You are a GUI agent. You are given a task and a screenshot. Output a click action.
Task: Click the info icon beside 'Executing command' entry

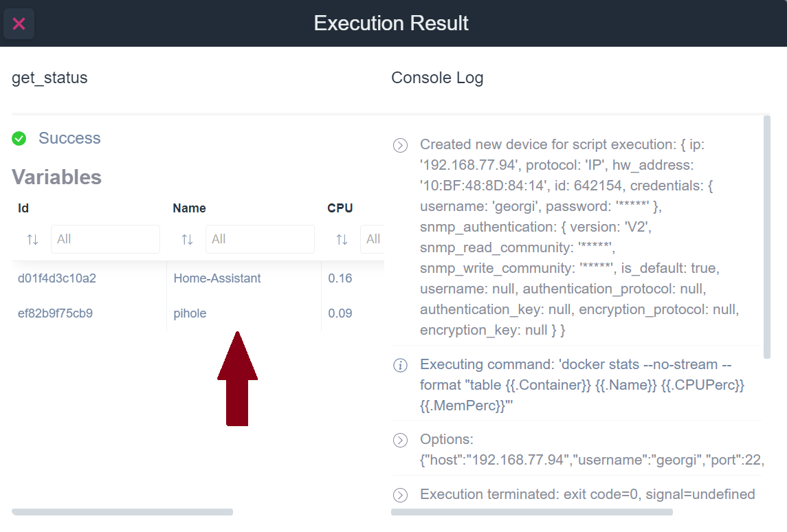tap(400, 365)
